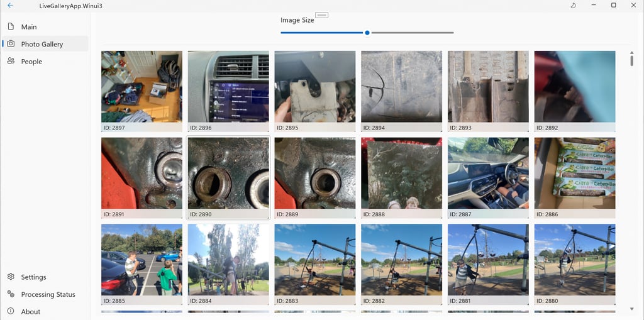Open thumbnail with ID 2894
Viewport: 644px width, 320px height.
402,91
